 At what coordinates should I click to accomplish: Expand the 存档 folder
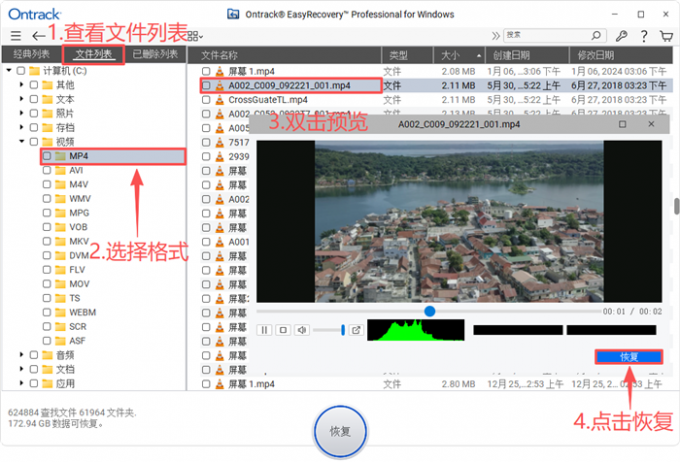point(21,127)
